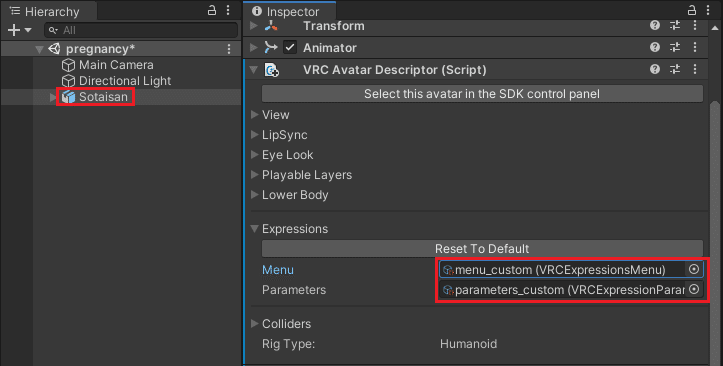Viewport: 723px width, 366px height.
Task: Open Transform preset settings icon
Action: [675, 25]
